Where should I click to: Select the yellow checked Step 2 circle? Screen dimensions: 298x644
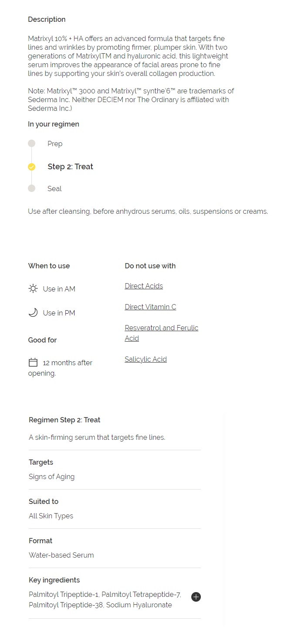(x=31, y=167)
